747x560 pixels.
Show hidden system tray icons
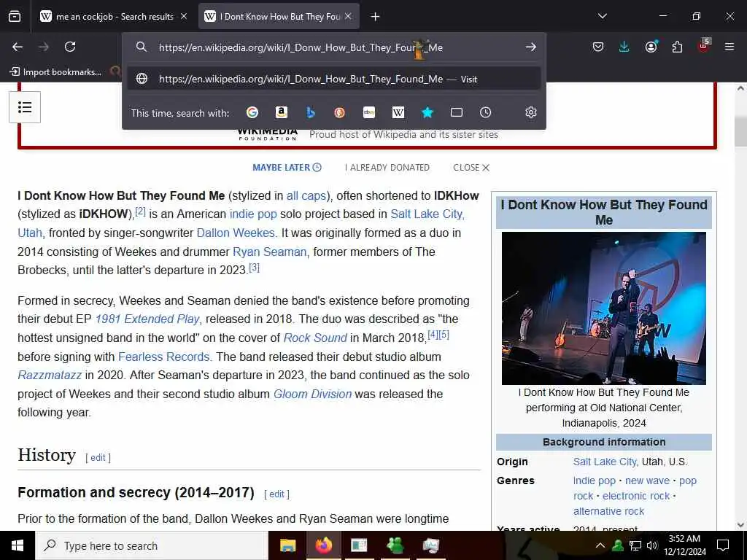(600, 545)
